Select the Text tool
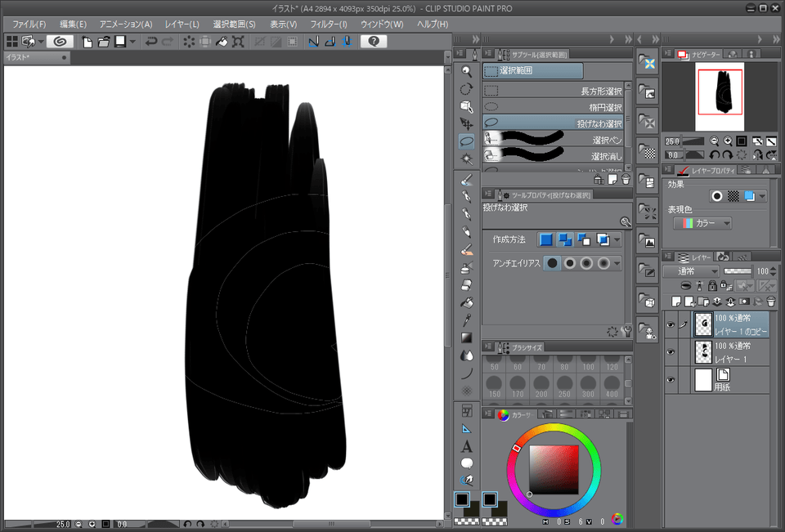This screenshot has width=785, height=532. tap(466, 446)
